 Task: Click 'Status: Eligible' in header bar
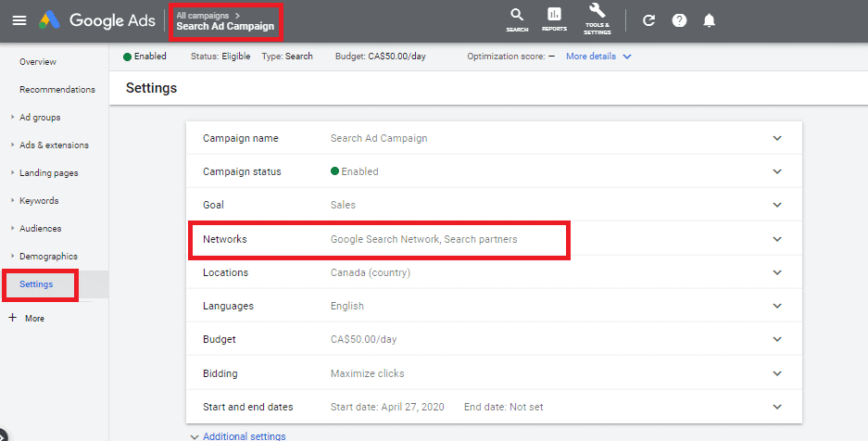(x=220, y=56)
